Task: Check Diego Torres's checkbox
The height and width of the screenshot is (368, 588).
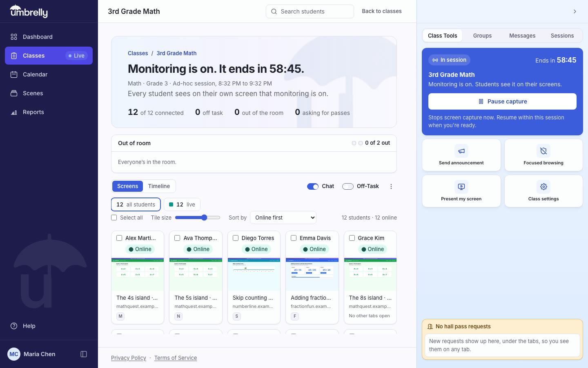Action: 236,238
